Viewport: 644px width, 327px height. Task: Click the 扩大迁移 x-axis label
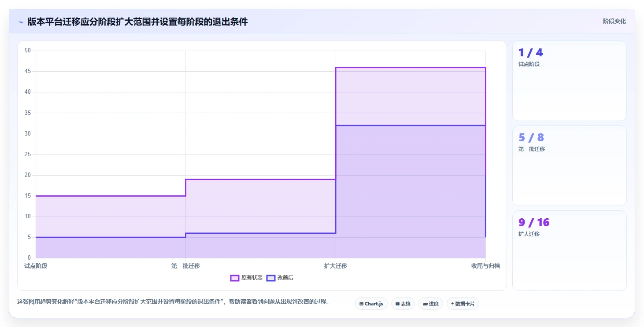(336, 266)
